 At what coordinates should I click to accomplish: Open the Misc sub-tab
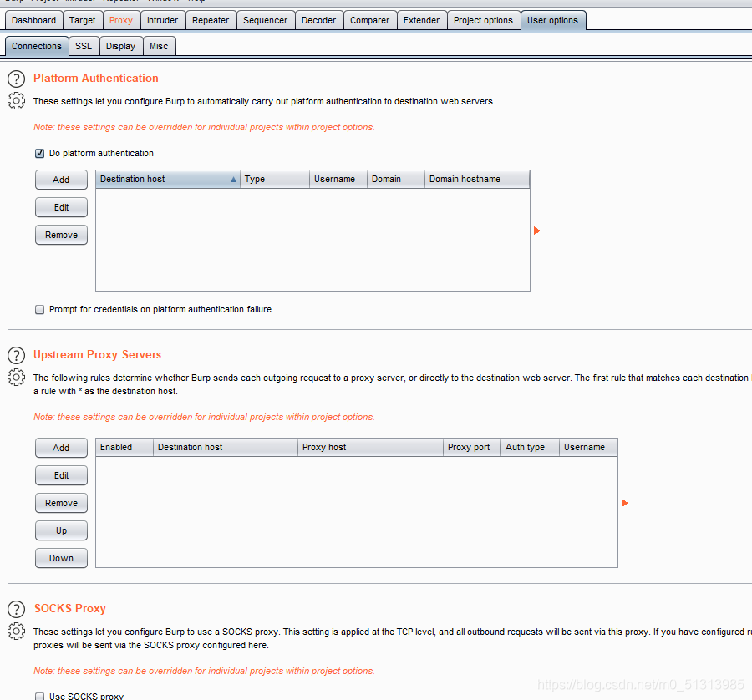[160, 46]
